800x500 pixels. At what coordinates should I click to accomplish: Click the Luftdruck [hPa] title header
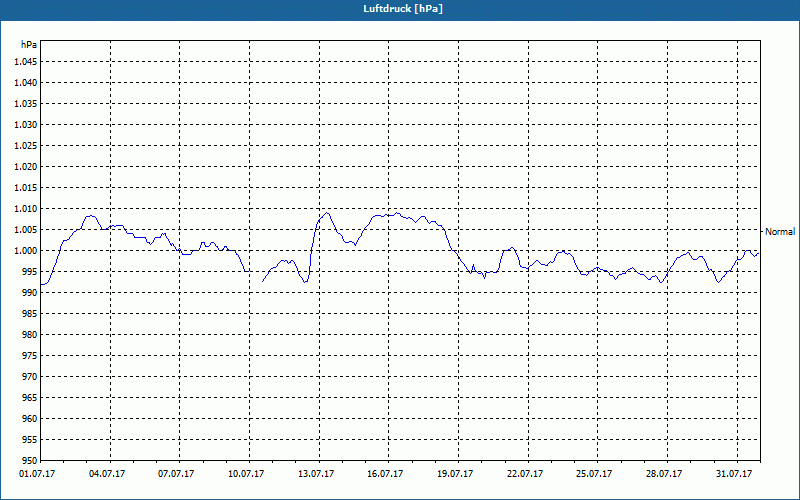click(x=403, y=9)
